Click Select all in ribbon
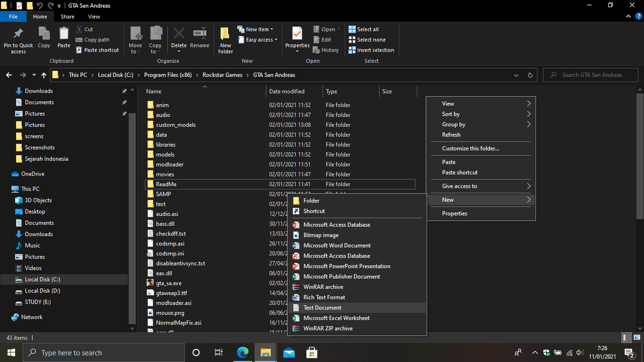 [363, 29]
